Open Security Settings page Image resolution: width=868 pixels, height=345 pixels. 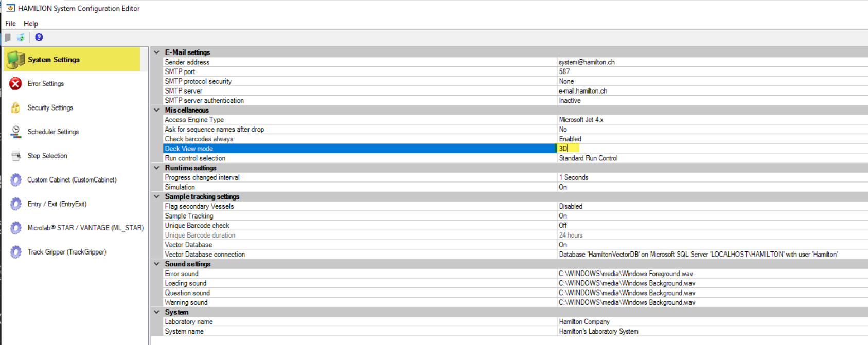point(50,108)
